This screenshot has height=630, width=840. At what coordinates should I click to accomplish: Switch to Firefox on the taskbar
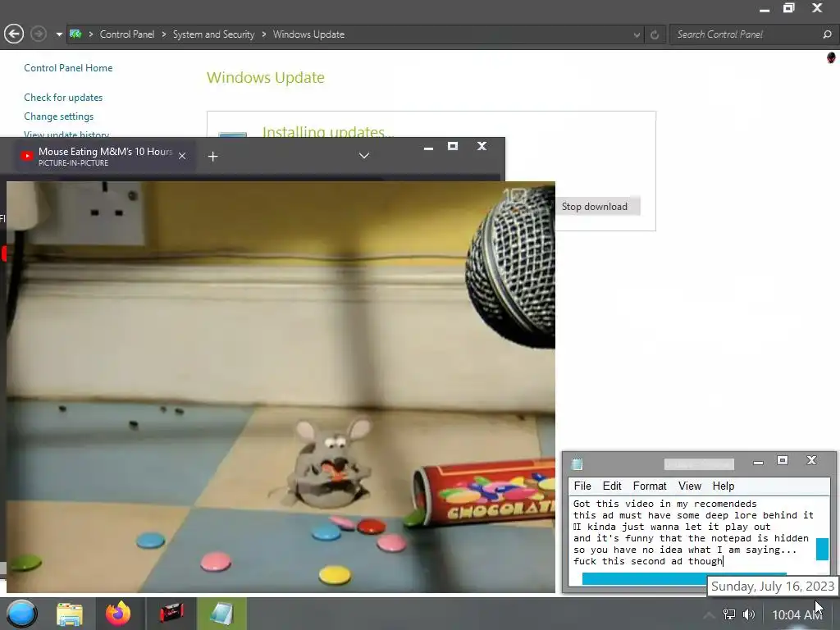point(118,614)
